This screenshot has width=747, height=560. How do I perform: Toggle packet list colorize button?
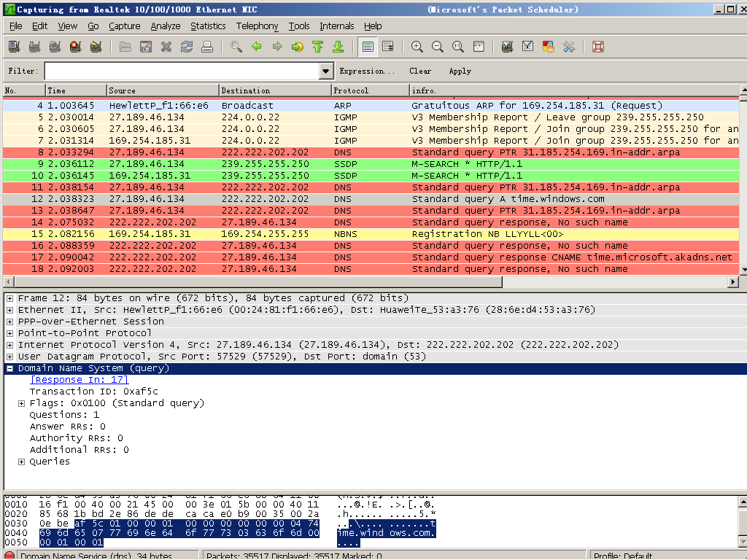[368, 47]
